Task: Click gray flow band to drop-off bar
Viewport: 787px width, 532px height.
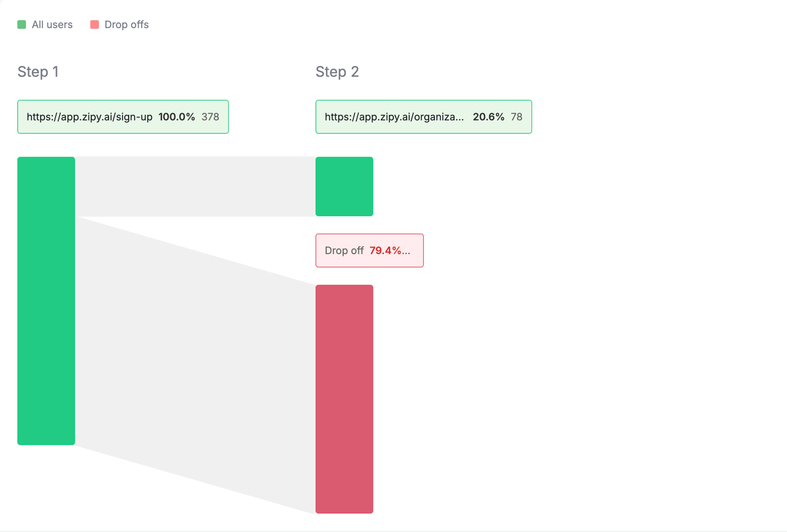Action: (195, 358)
